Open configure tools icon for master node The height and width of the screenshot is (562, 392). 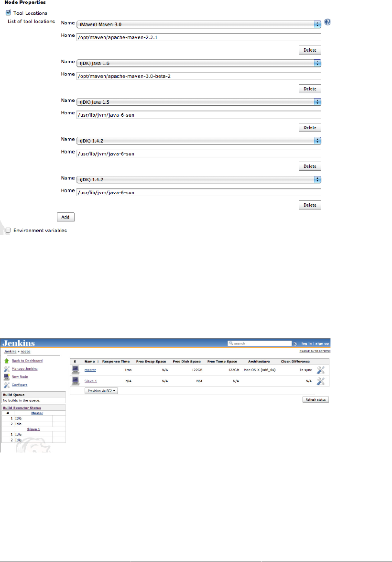[x=321, y=370]
